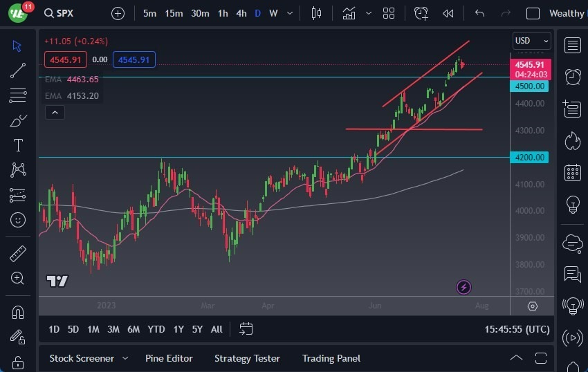The width and height of the screenshot is (588, 372).
Task: Create a new price alert
Action: click(421, 14)
